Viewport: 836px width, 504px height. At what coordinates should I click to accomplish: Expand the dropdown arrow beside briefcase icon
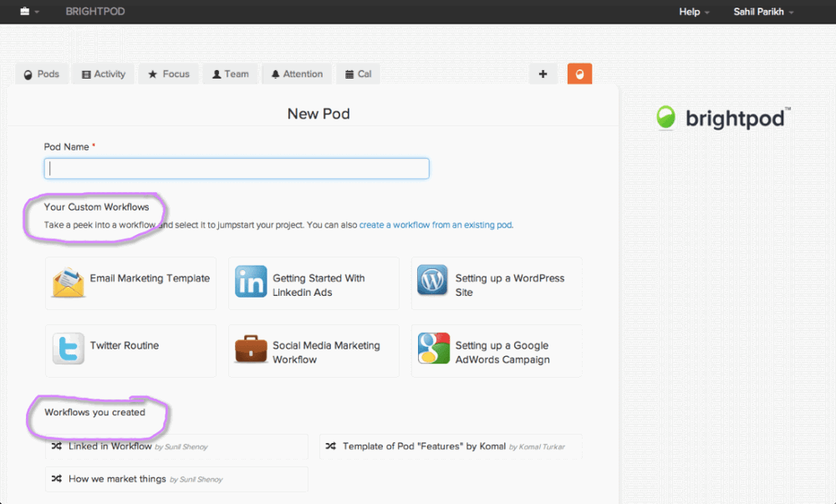pos(37,13)
